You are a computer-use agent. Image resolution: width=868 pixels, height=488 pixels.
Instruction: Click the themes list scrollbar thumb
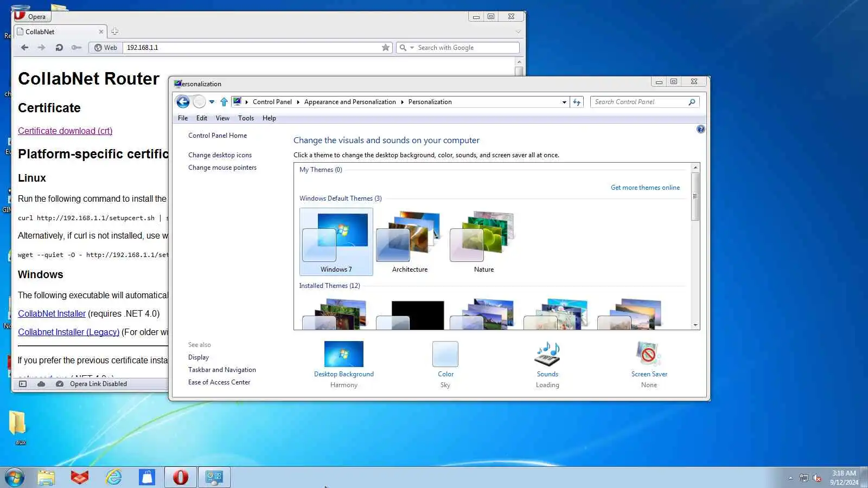695,196
